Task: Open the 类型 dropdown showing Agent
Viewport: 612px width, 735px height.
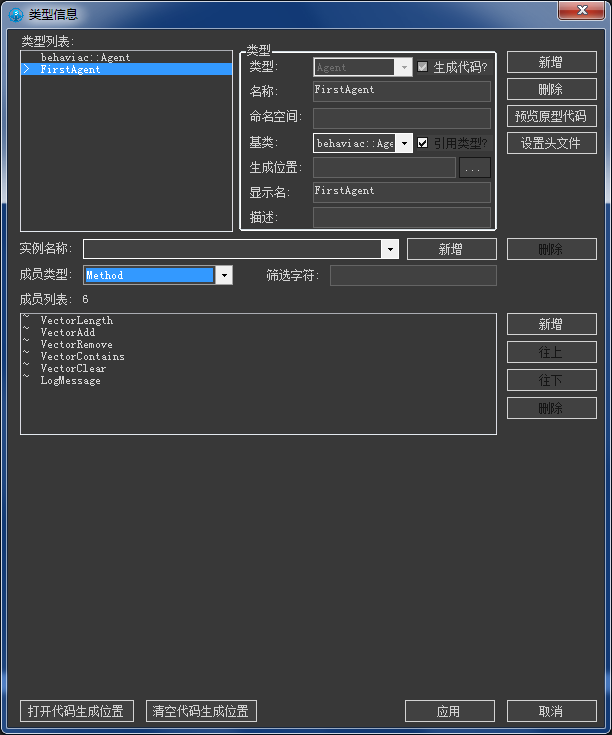Action: coord(363,67)
